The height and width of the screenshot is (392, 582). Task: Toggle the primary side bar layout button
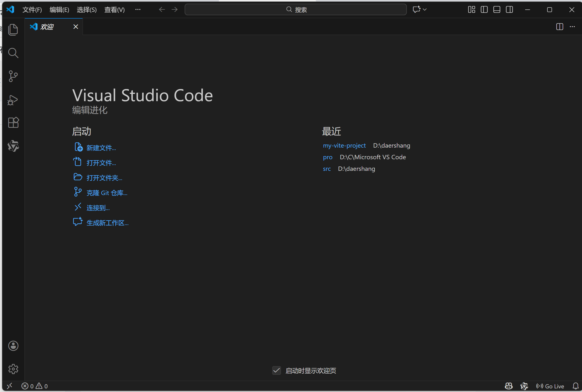point(484,9)
